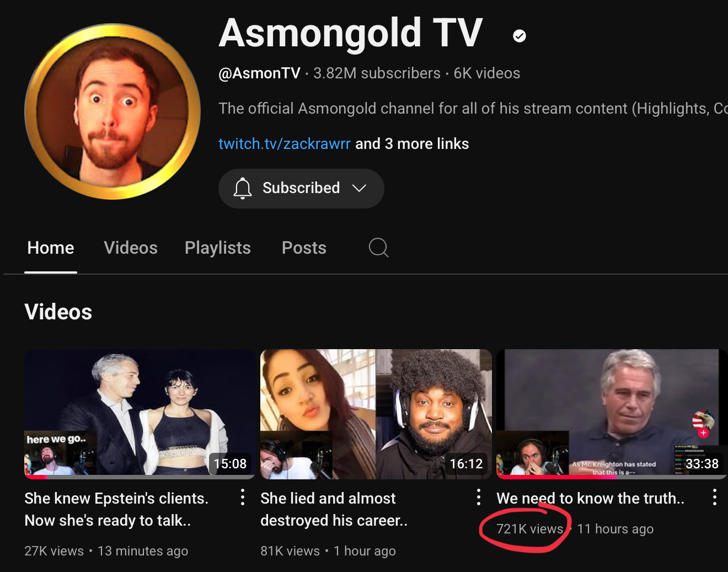Open 'She lied and almost destroyed' title

[334, 509]
